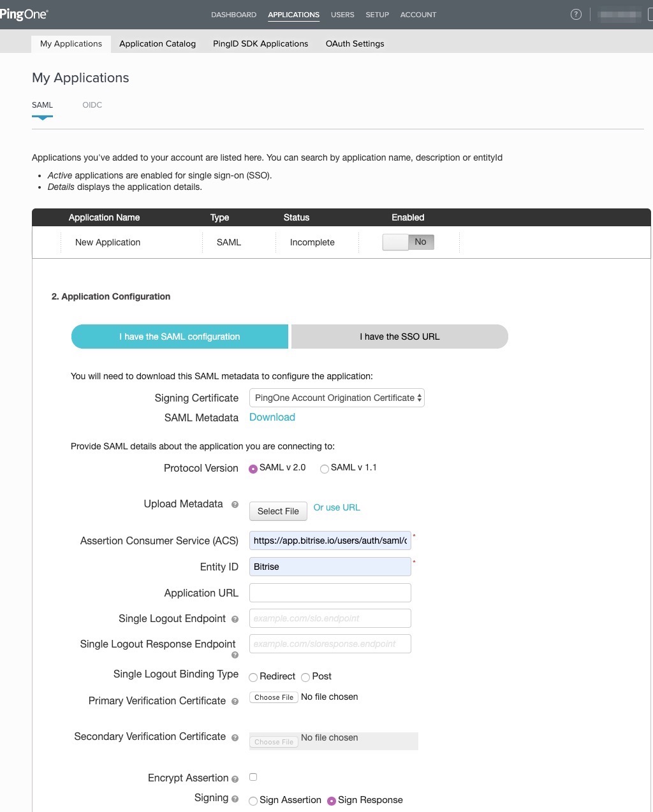
Task: Click the help tooltip beside Upload Metadata
Action: click(x=234, y=505)
